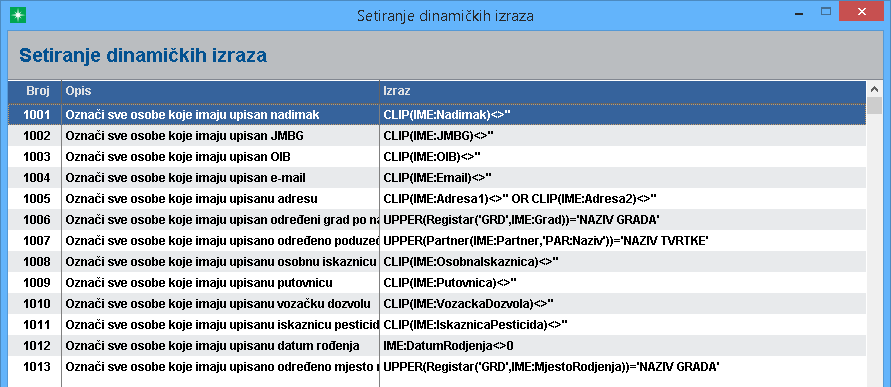The image size is (891, 387).
Task: Click expression CLIP(IME:Email)<>''
Action: click(437, 178)
